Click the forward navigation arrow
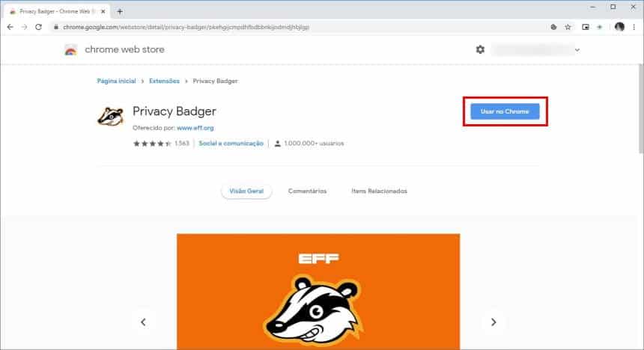The height and width of the screenshot is (350, 644). pyautogui.click(x=24, y=27)
